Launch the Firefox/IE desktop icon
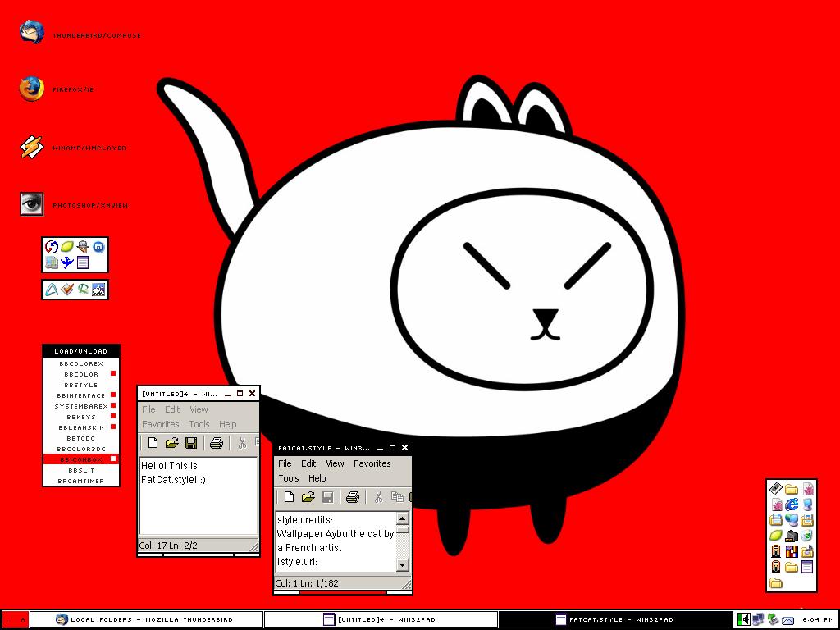840x630 pixels. 32,89
